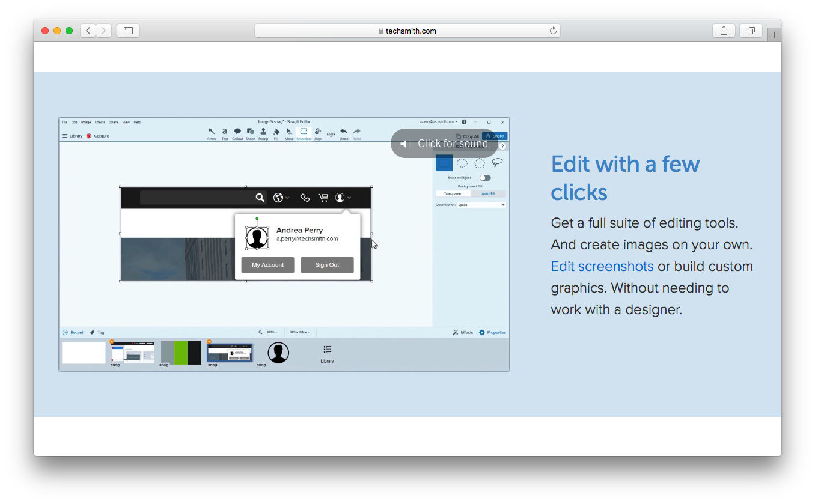The height and width of the screenshot is (504, 815).
Task: Select the Stamp tool
Action: pos(263,133)
